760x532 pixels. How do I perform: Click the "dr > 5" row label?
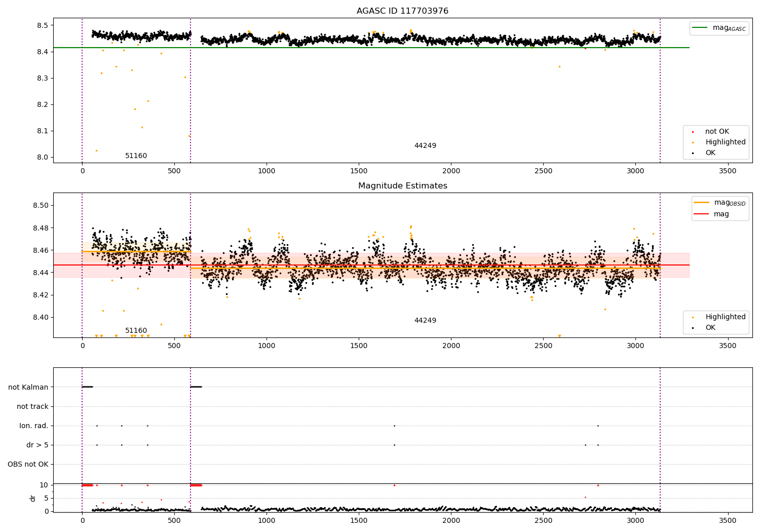(x=37, y=445)
